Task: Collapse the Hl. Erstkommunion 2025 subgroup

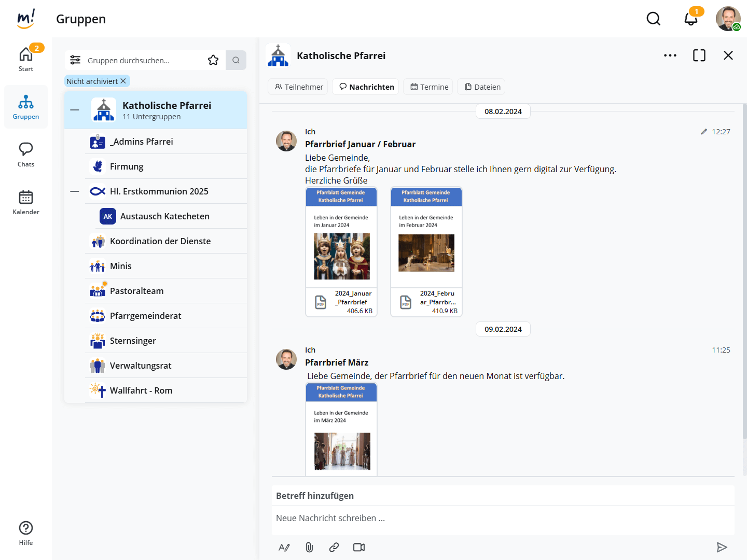Action: click(75, 191)
